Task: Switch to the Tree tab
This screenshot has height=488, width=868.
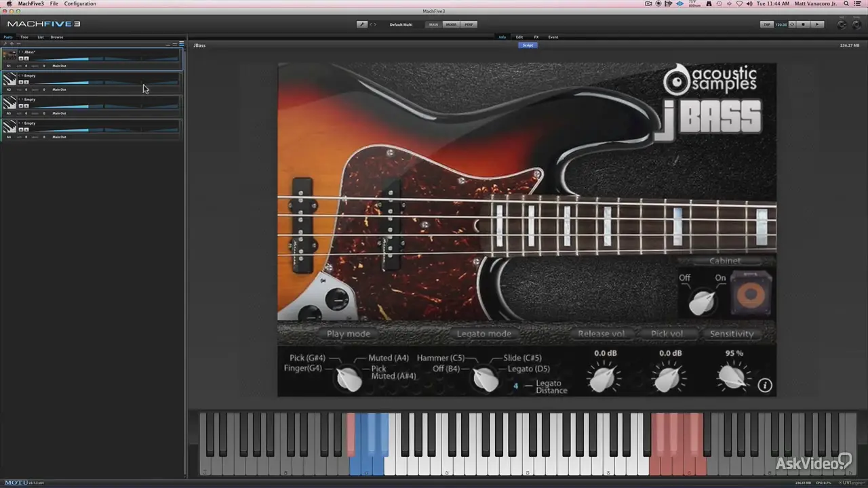Action: pyautogui.click(x=24, y=37)
